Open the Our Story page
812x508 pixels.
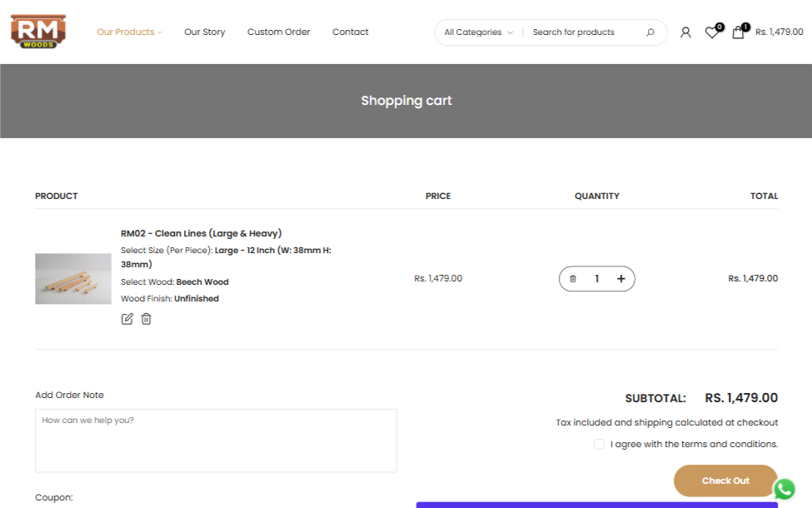click(205, 32)
